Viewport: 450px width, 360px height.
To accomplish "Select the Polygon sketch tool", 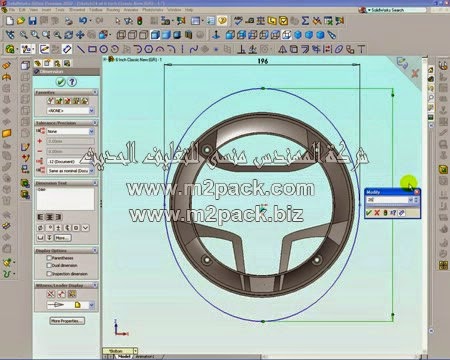I will tap(149, 49).
